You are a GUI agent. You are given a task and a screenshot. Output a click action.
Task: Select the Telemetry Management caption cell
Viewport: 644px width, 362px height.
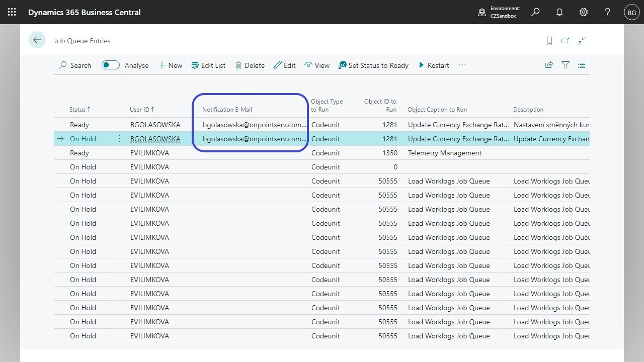pos(445,153)
